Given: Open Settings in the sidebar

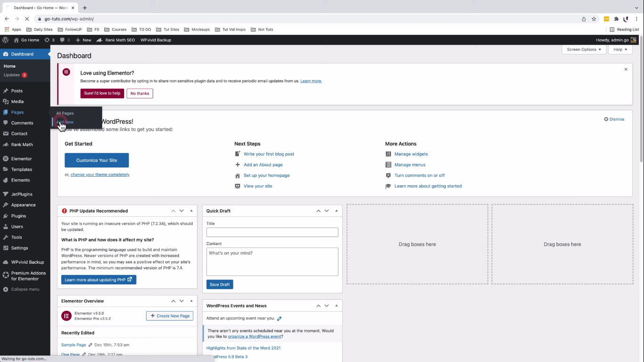Looking at the screenshot, I should click(x=20, y=248).
